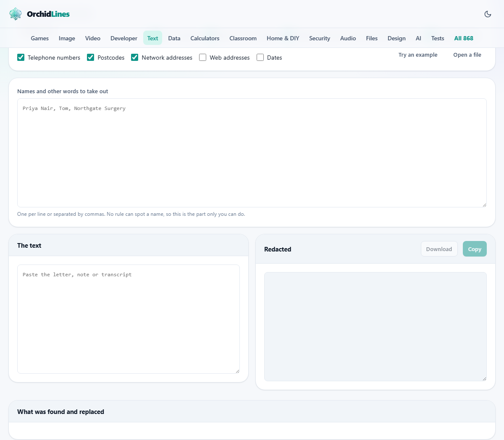Click the Redacted output resize handle
The image size is (504, 440).
click(x=484, y=379)
